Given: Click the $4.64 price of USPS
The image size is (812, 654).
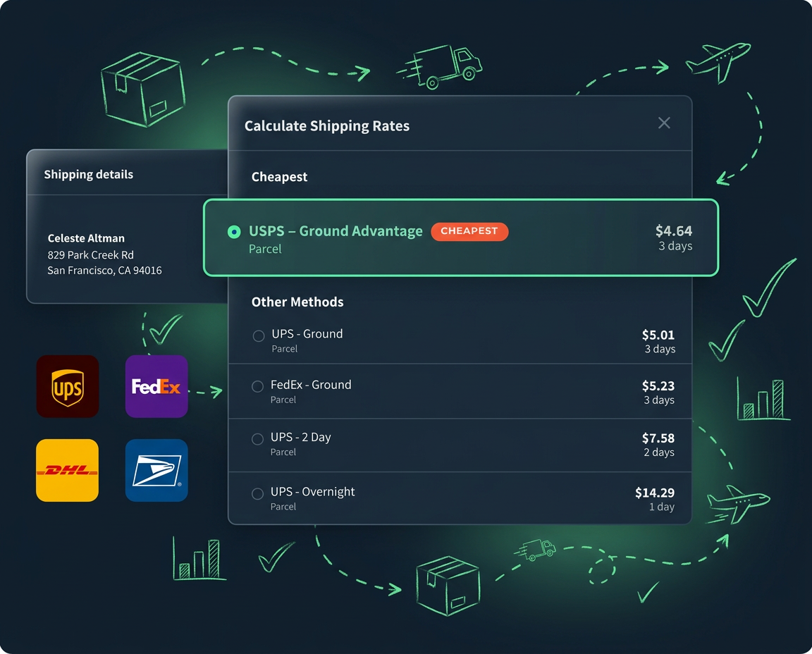Looking at the screenshot, I should (674, 230).
